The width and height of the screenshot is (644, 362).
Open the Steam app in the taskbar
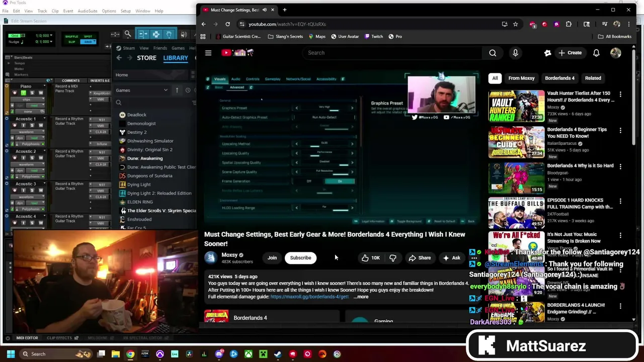278,354
